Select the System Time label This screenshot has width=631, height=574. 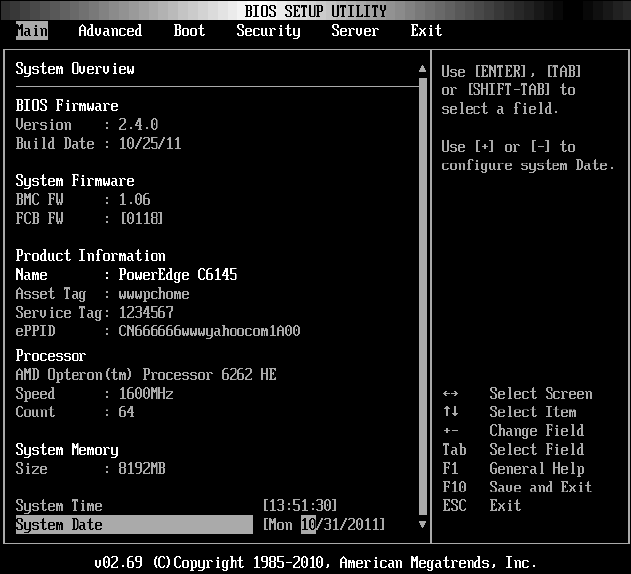(59, 506)
